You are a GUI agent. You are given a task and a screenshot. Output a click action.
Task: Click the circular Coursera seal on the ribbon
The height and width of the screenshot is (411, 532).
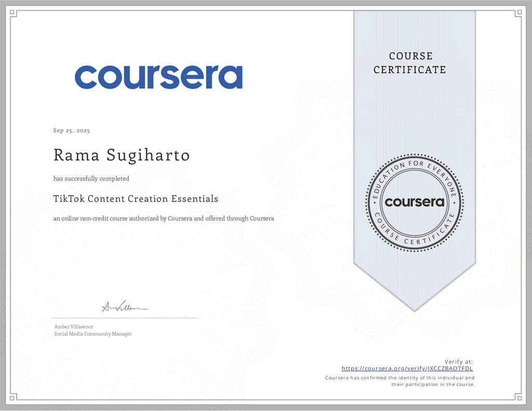coord(414,202)
